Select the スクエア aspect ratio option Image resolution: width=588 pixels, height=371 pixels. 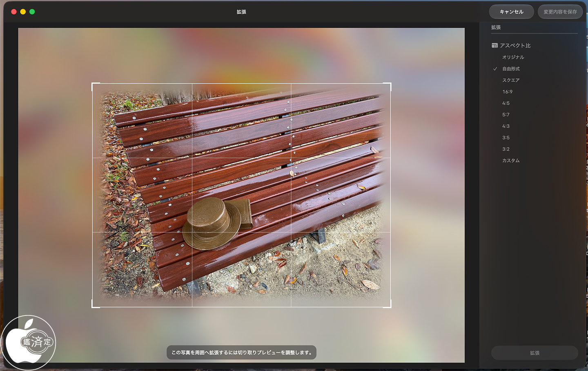[511, 80]
